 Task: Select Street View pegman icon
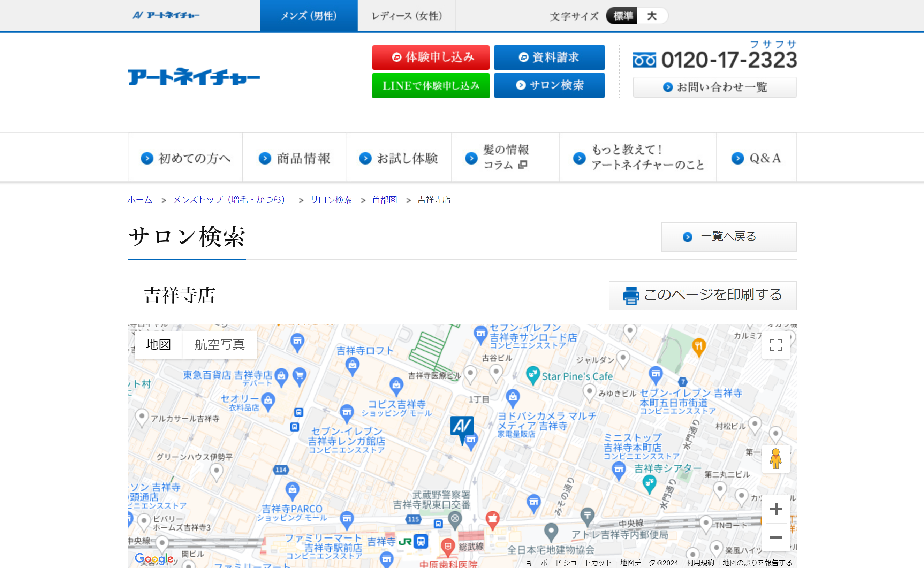click(x=775, y=459)
